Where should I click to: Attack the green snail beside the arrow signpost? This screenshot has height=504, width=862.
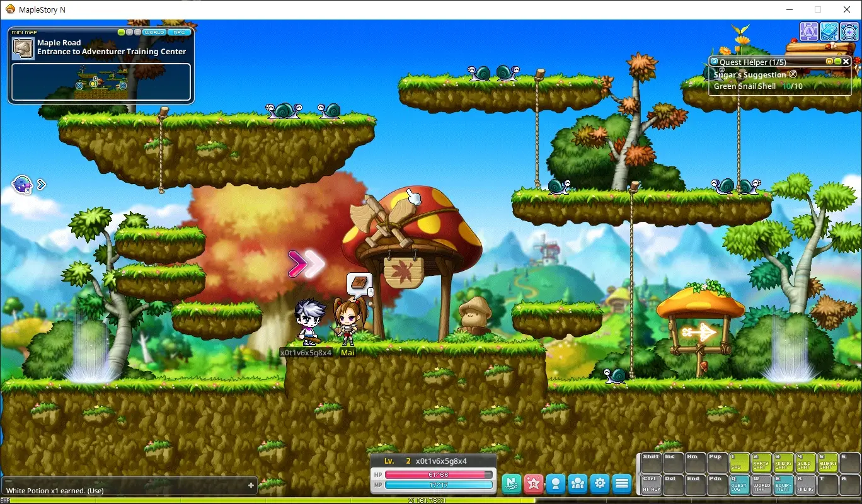coord(616,375)
